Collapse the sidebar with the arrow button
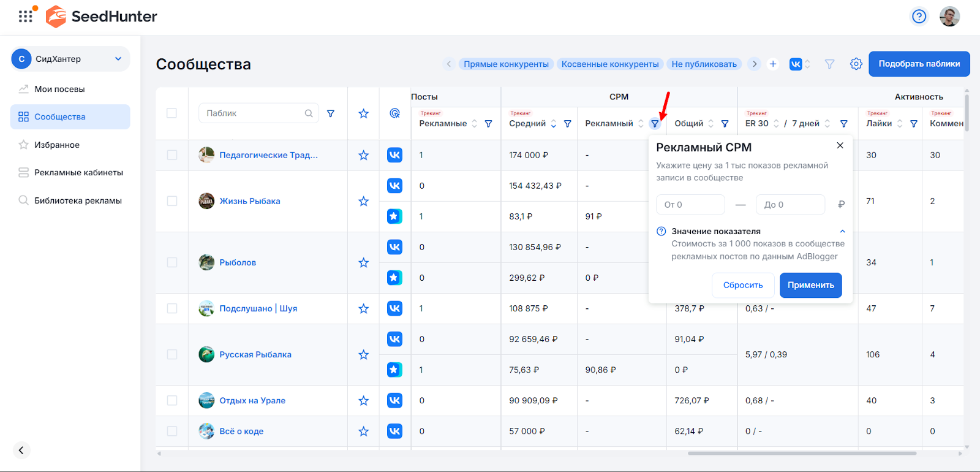Screen dimensions: 980x472 tap(21, 450)
